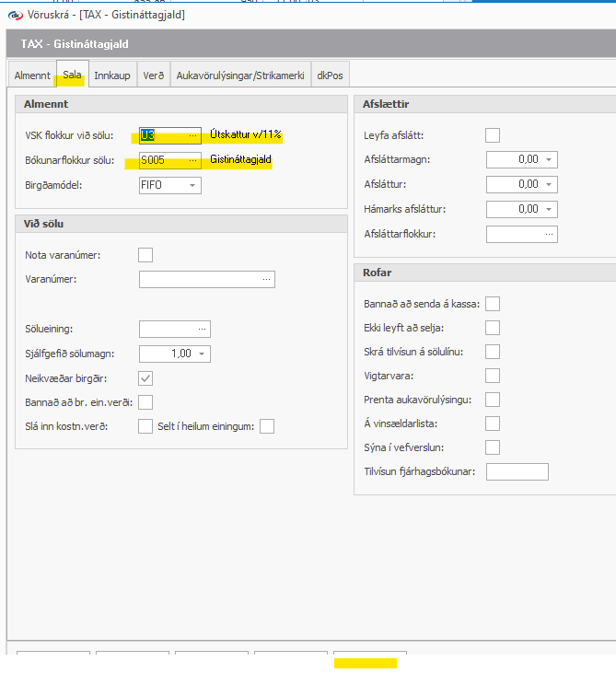Check Bannað að senda á kassa
The image size is (616, 673).
point(493,304)
